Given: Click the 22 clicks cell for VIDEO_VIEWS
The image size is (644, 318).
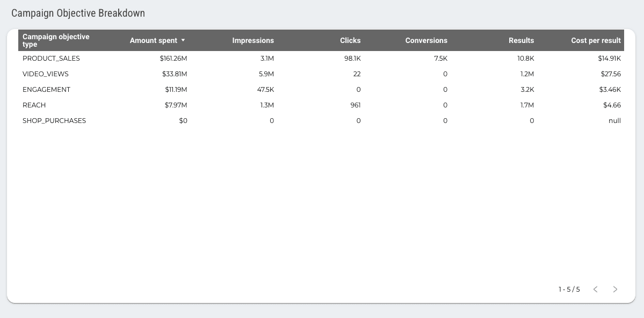Looking at the screenshot, I should pos(357,74).
